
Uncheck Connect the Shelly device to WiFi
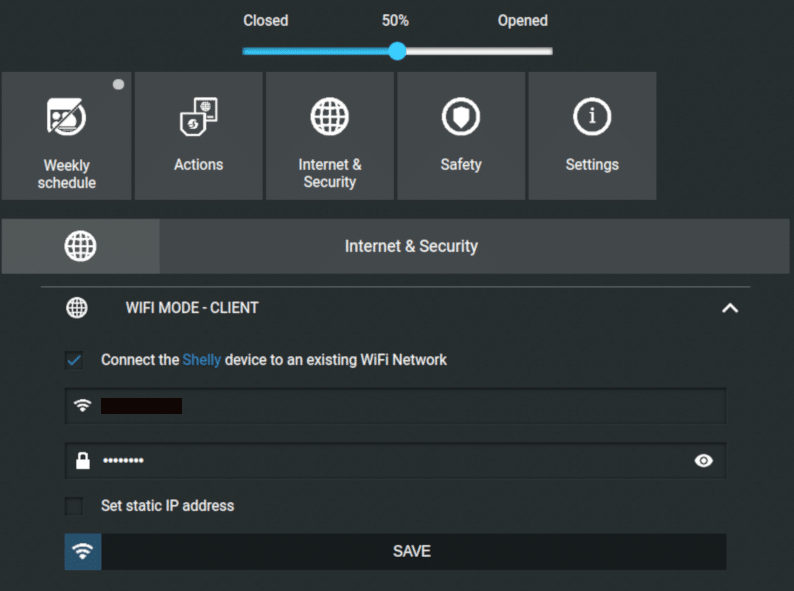(74, 360)
